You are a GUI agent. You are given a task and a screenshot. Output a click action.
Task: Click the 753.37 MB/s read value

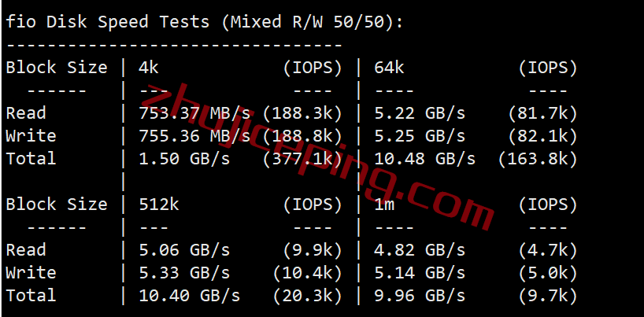[194, 114]
